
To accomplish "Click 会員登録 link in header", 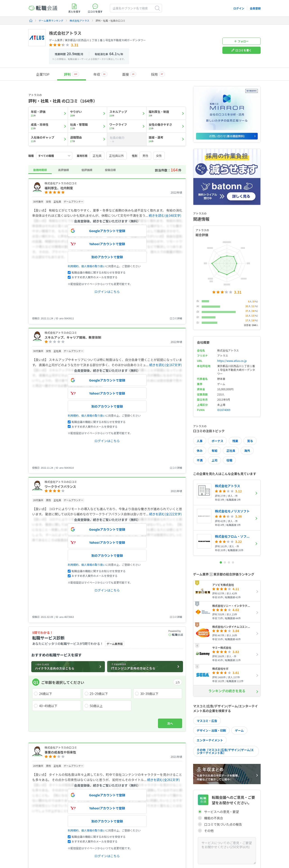I will [x=255, y=8].
